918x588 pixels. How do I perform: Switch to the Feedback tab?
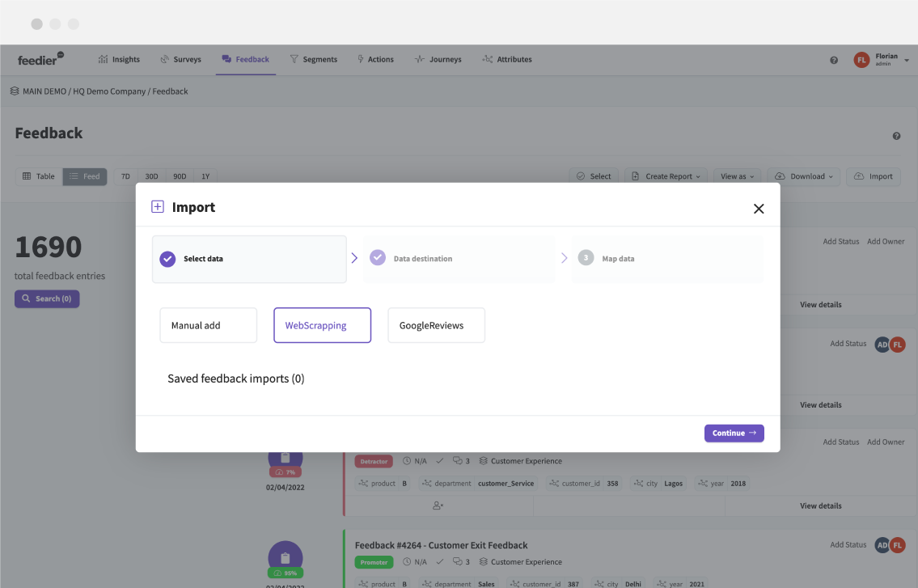pos(245,58)
